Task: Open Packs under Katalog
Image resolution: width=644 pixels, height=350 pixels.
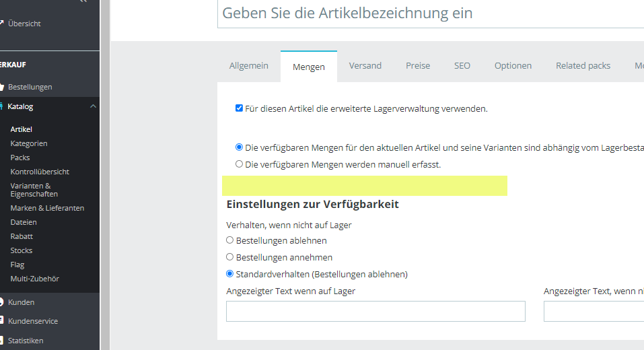Action: [x=20, y=157]
